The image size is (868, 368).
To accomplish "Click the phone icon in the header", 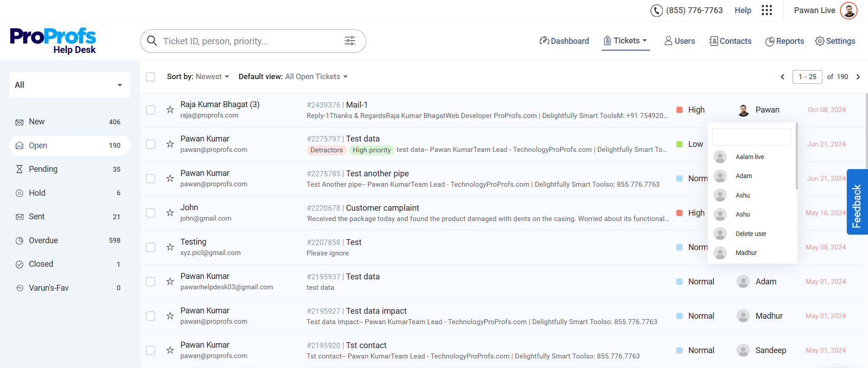I will pyautogui.click(x=656, y=10).
